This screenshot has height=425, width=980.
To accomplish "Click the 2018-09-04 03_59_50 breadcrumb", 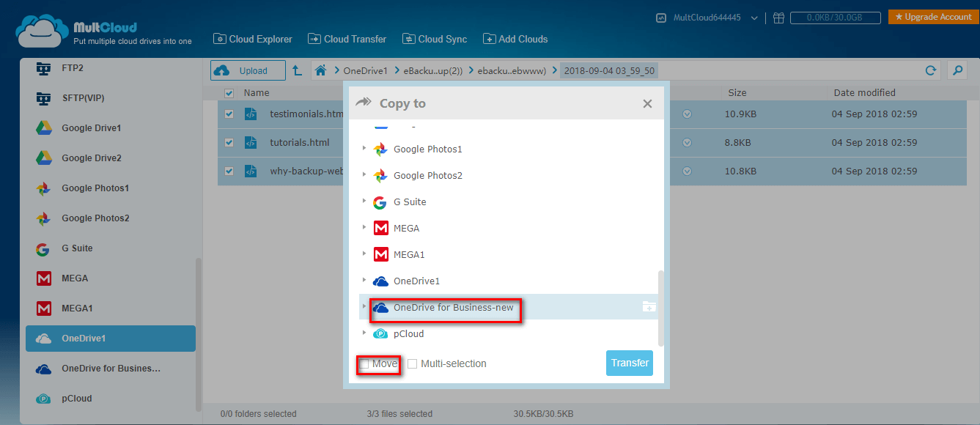I will 610,71.
